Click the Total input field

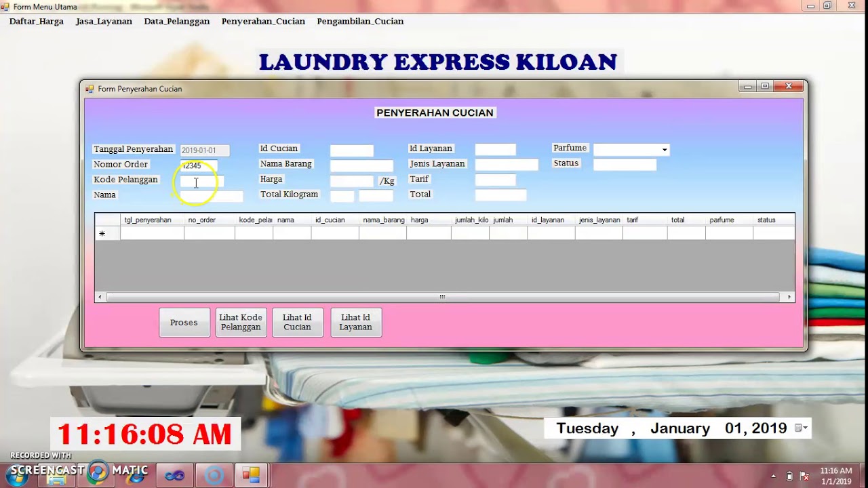pos(500,195)
